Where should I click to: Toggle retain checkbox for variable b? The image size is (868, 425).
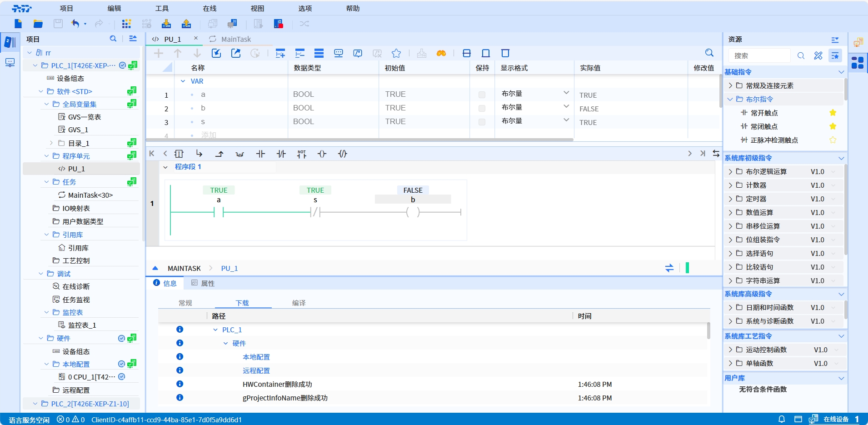click(482, 108)
